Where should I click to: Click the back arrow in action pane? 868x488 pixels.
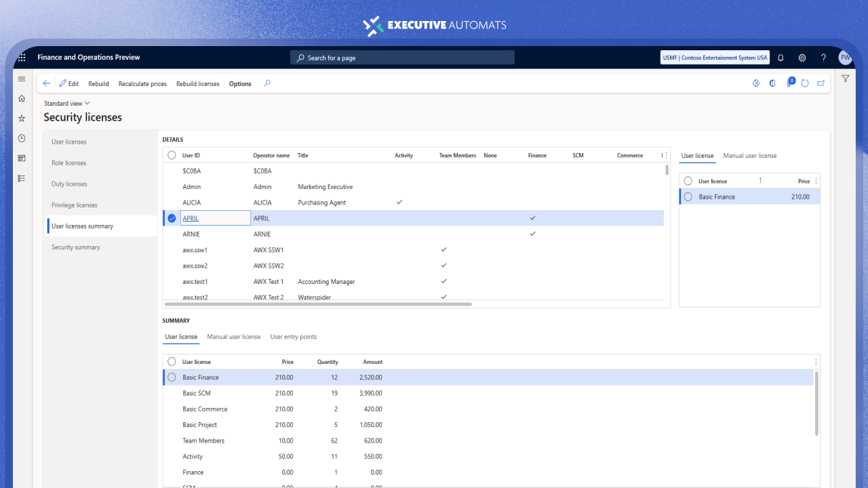pos(47,83)
